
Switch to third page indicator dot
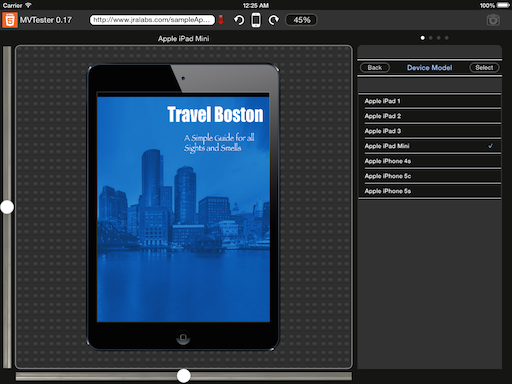439,38
